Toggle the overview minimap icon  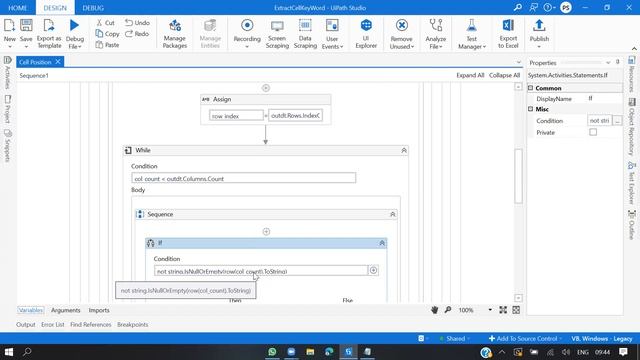(x=516, y=310)
